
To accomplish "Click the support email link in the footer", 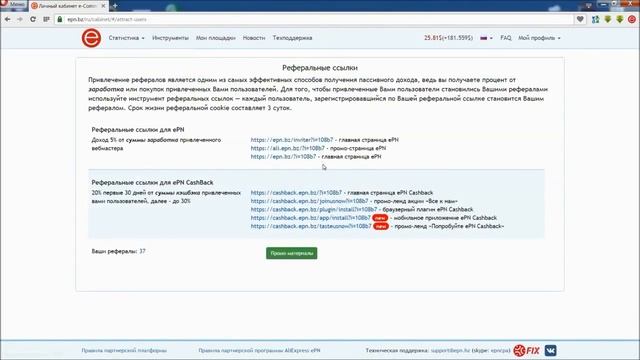I will tap(450, 350).
